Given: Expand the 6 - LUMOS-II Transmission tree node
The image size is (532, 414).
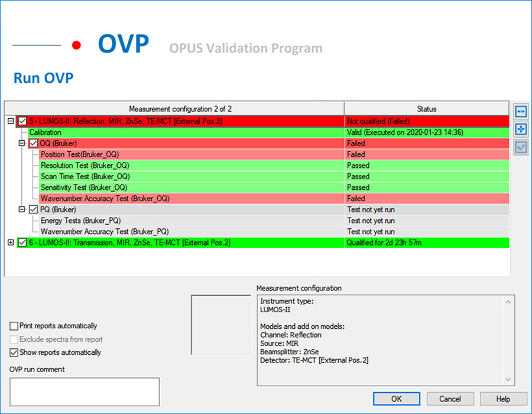Looking at the screenshot, I should point(11,242).
